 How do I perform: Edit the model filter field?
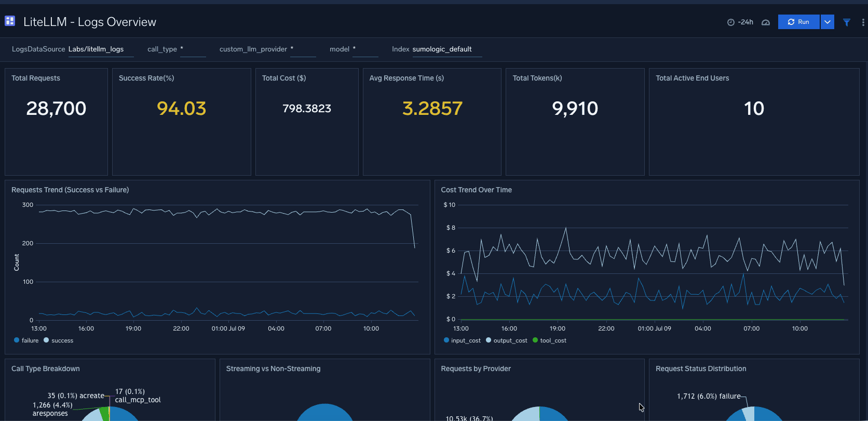pyautogui.click(x=365, y=49)
